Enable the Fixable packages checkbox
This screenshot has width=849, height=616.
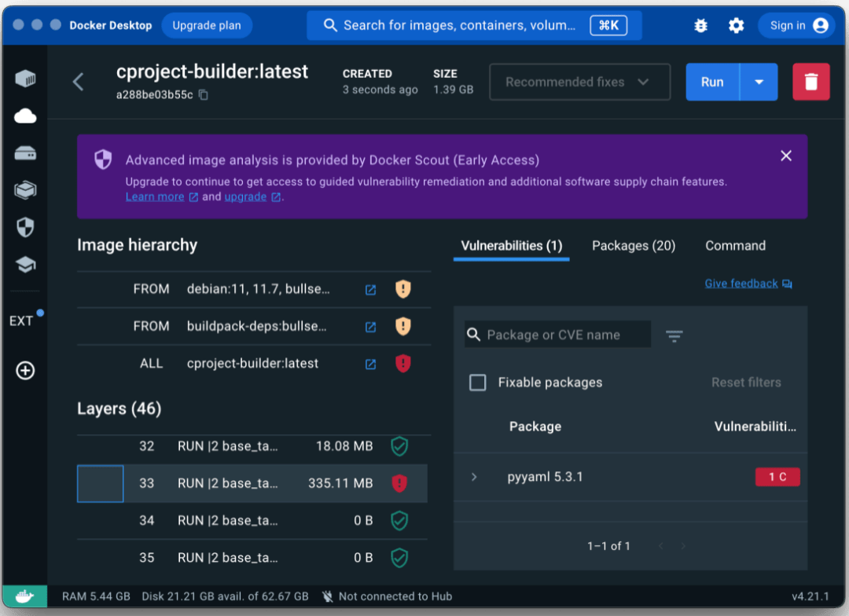(478, 383)
